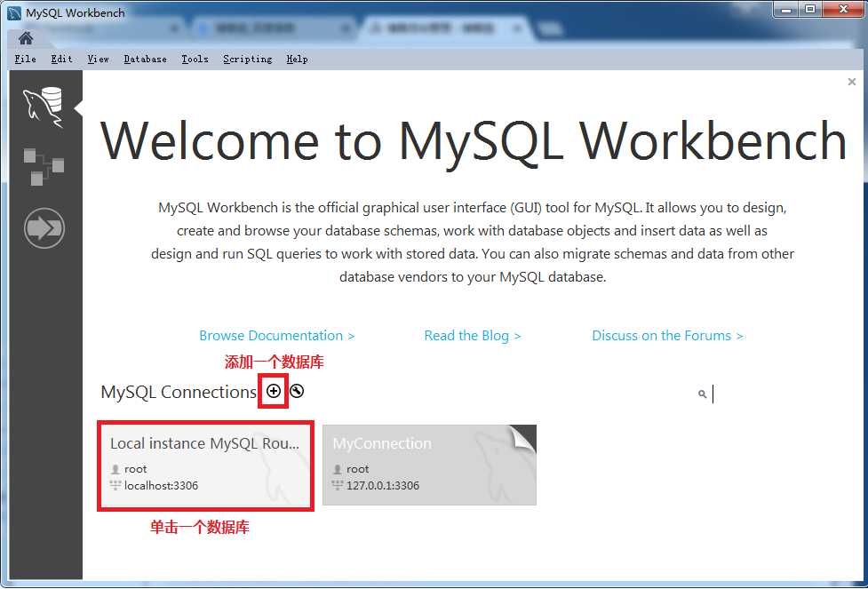Maximize the MySQL Workbench window
Viewport: 868px width, 589px height.
(x=810, y=10)
